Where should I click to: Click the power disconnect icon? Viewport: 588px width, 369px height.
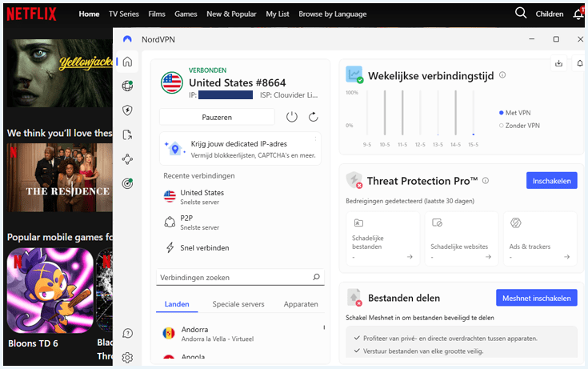(292, 117)
